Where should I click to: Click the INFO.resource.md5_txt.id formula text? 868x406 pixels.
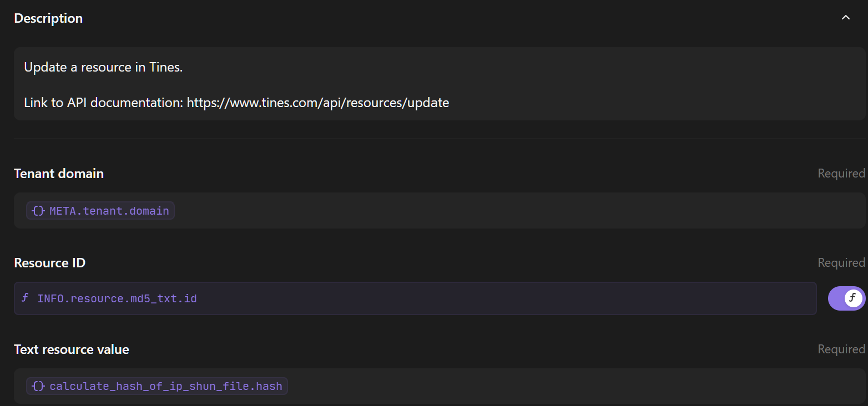117,299
